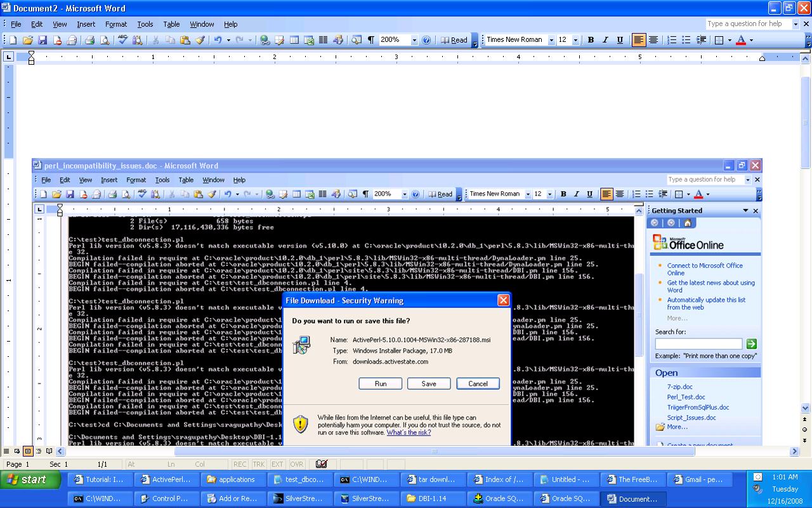
Task: Open the Window menu in Document2
Action: [202, 24]
